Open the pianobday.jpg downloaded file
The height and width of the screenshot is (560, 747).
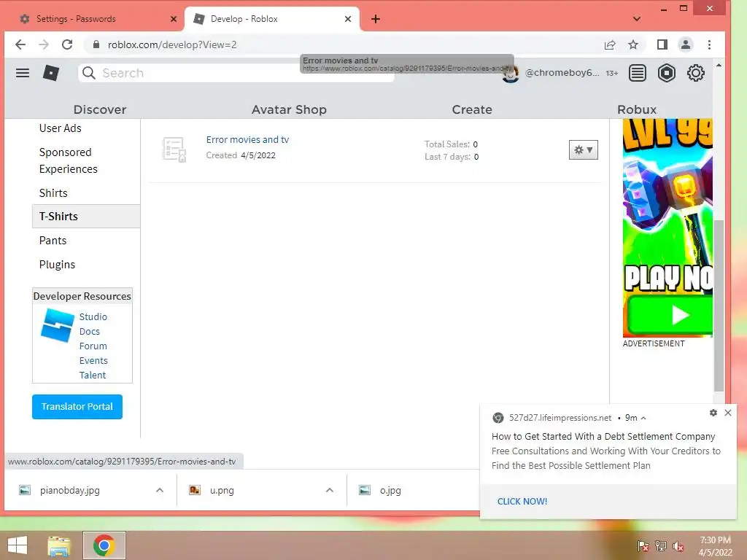pos(69,490)
